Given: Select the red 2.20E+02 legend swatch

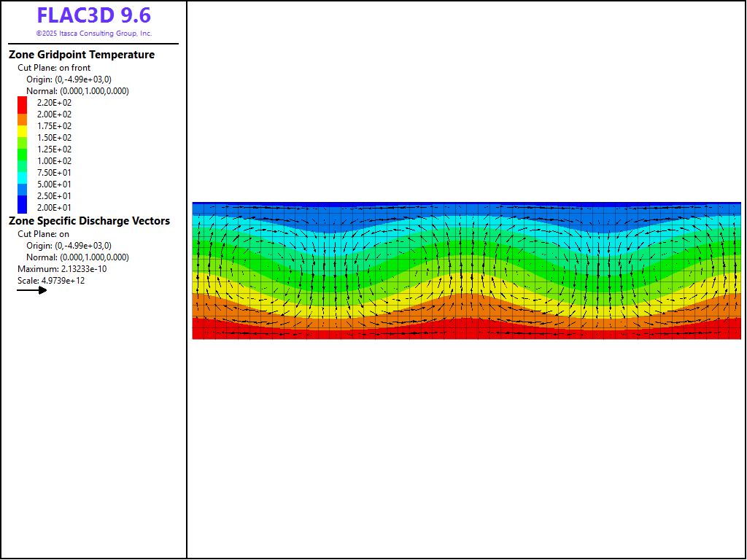Looking at the screenshot, I should [22, 103].
